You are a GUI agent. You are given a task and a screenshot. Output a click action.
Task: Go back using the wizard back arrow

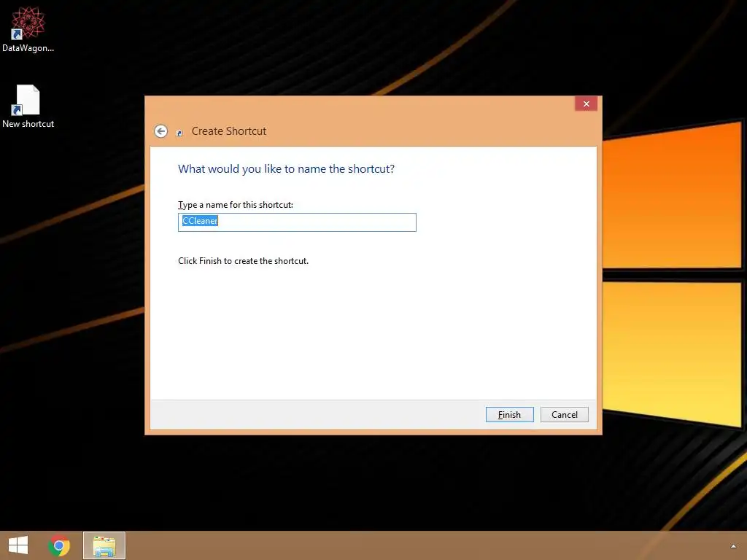tap(161, 131)
